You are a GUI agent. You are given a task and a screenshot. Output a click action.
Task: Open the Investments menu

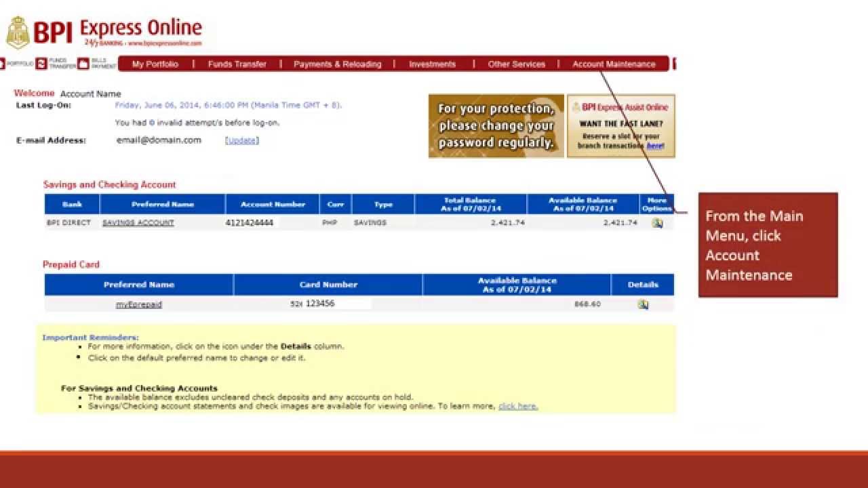pyautogui.click(x=433, y=64)
